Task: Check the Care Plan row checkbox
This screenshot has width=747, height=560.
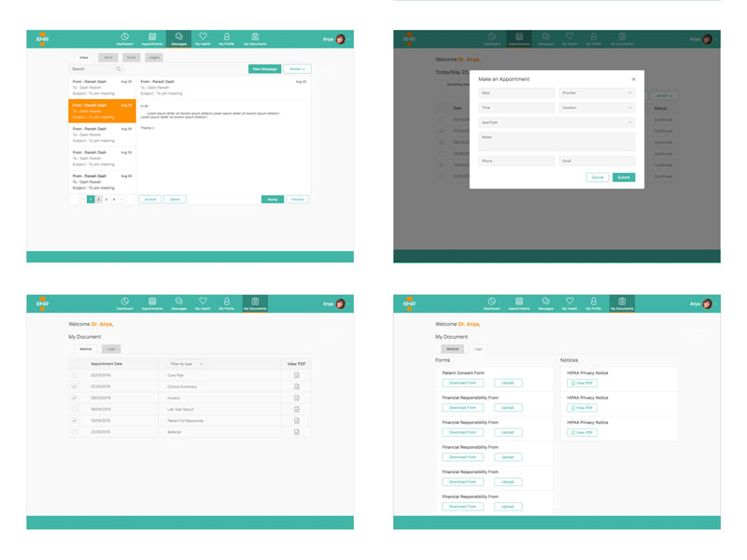Action: click(75, 375)
